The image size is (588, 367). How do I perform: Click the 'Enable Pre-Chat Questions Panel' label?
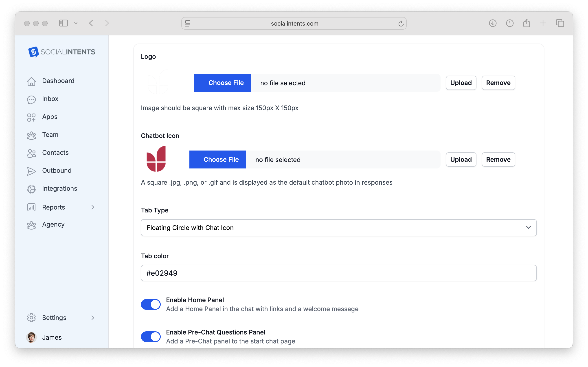point(216,332)
